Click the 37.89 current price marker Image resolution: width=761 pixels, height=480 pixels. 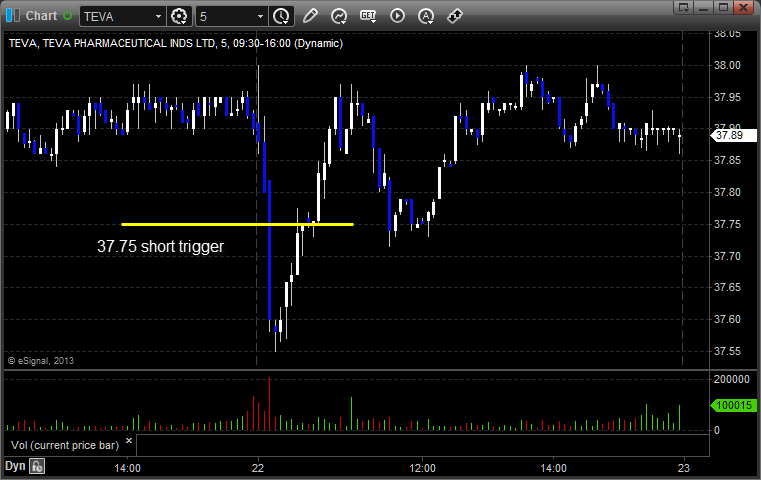733,135
